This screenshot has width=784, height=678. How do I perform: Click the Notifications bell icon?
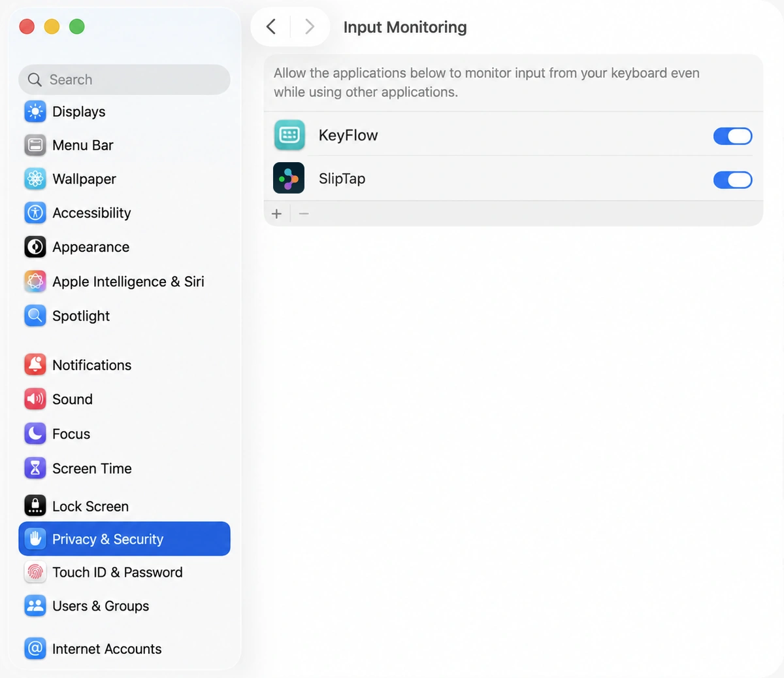[35, 365]
